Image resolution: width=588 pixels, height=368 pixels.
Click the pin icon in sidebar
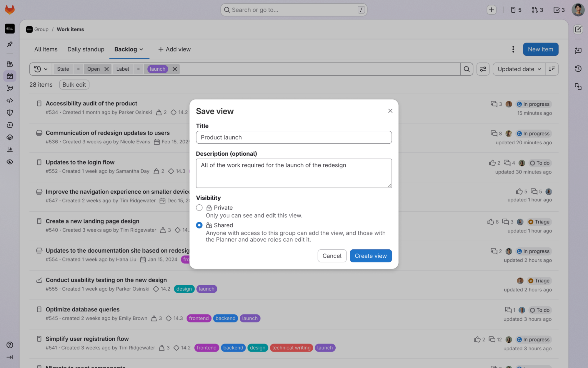(10, 44)
